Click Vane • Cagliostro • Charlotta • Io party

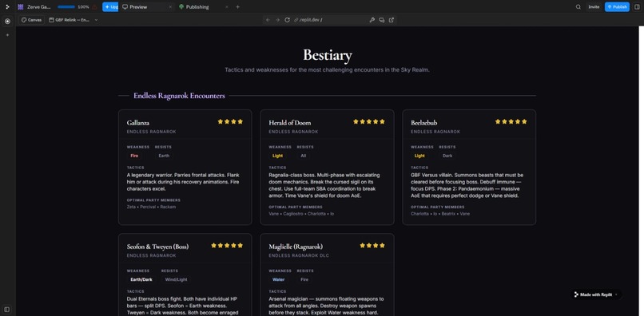(x=301, y=214)
